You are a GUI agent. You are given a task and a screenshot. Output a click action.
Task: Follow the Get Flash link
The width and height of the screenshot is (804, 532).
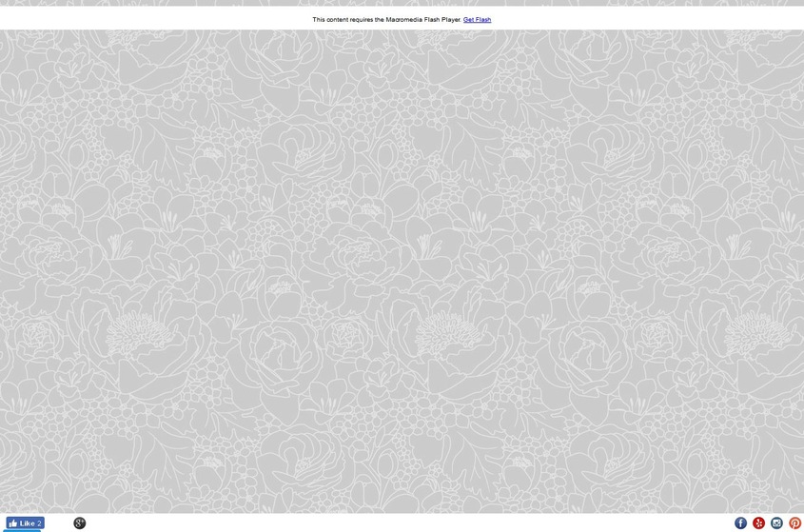tap(477, 19)
